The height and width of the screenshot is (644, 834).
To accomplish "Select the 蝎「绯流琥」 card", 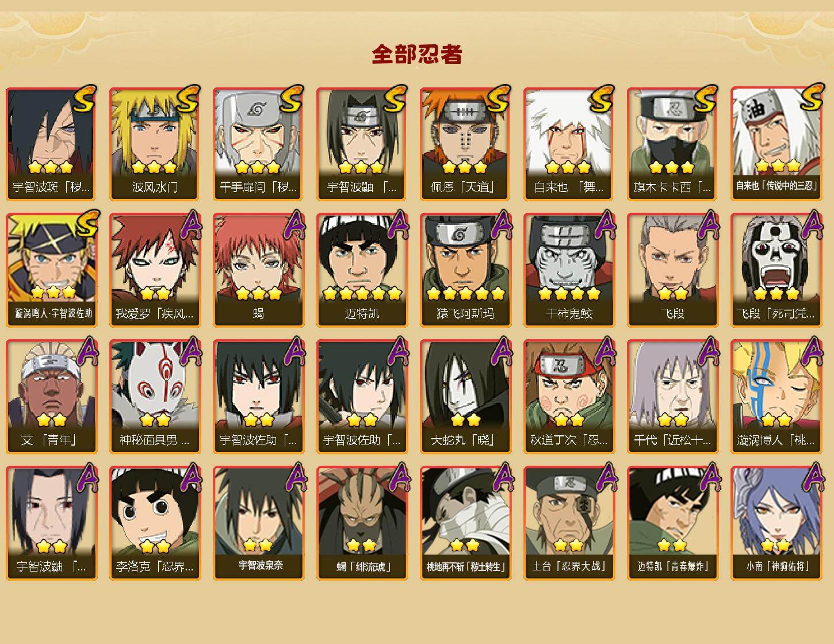I will click(362, 523).
